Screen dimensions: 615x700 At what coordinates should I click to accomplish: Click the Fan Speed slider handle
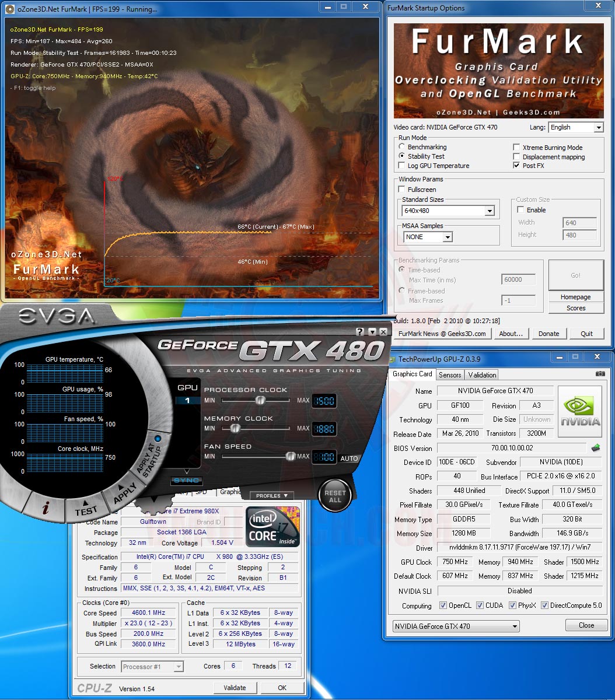pyautogui.click(x=290, y=456)
